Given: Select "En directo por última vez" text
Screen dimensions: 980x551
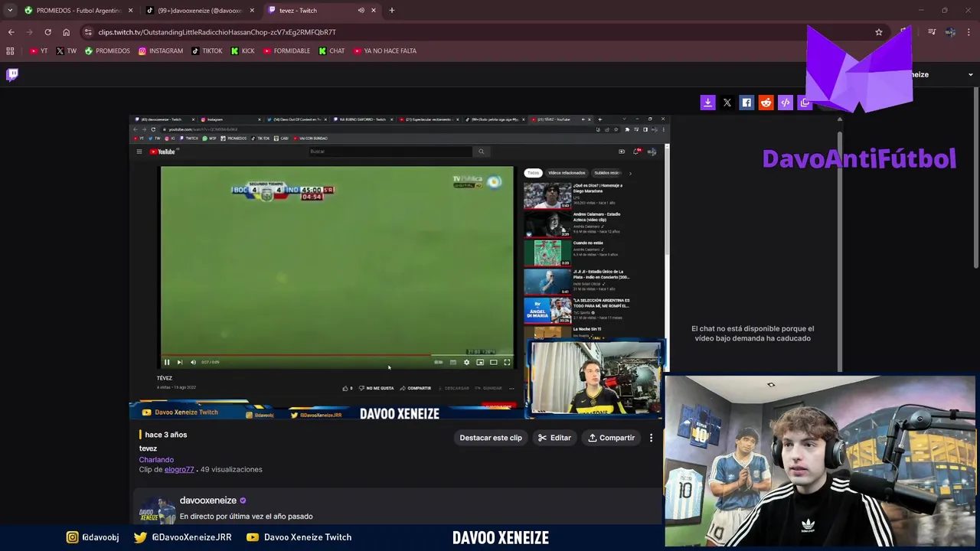Looking at the screenshot, I should coord(223,517).
